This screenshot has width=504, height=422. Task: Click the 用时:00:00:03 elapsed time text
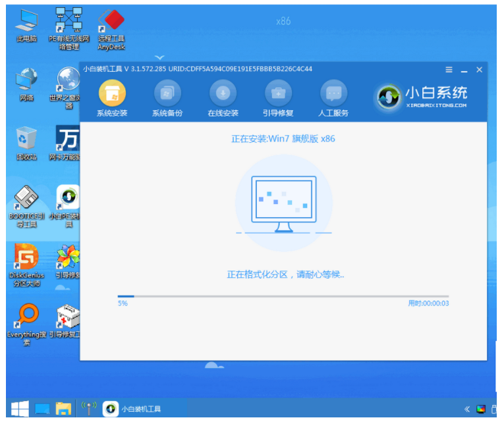pos(428,303)
